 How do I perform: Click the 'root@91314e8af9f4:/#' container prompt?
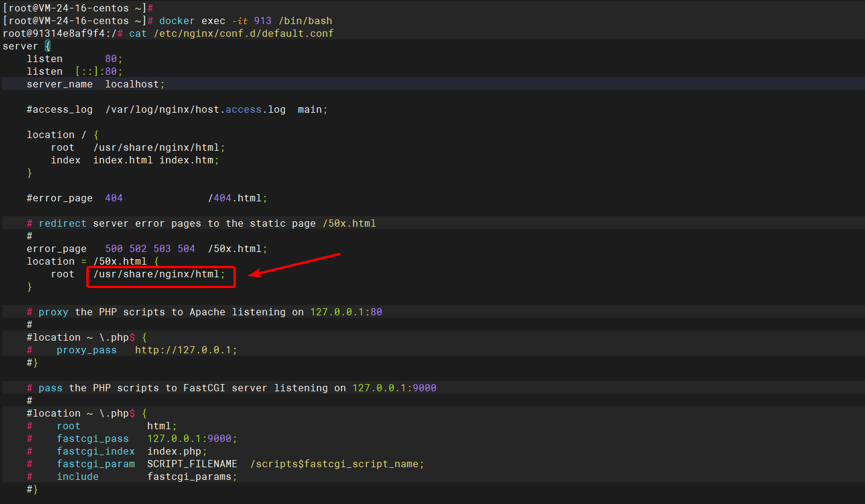(x=63, y=34)
